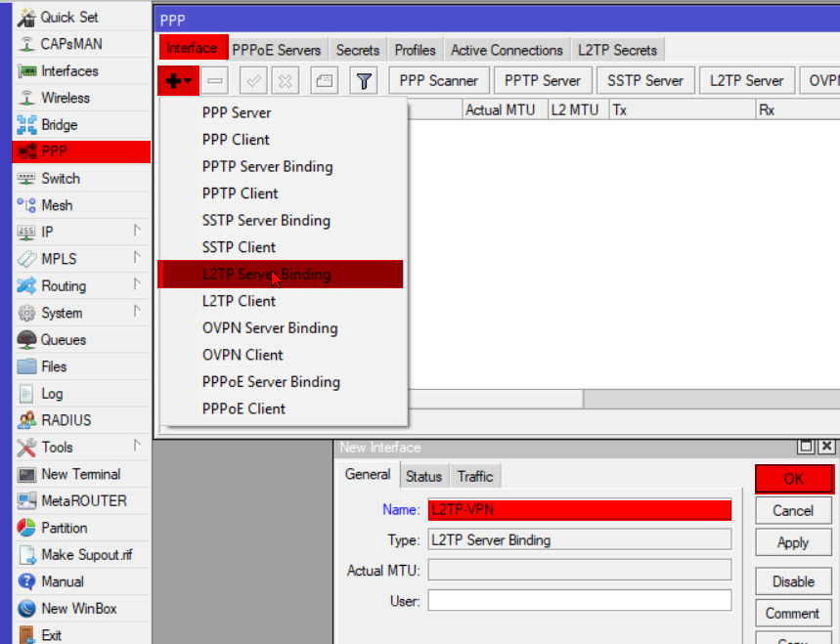Screen dimensions: 840x644
Task: Click the L2TP Server button
Action: [746, 81]
